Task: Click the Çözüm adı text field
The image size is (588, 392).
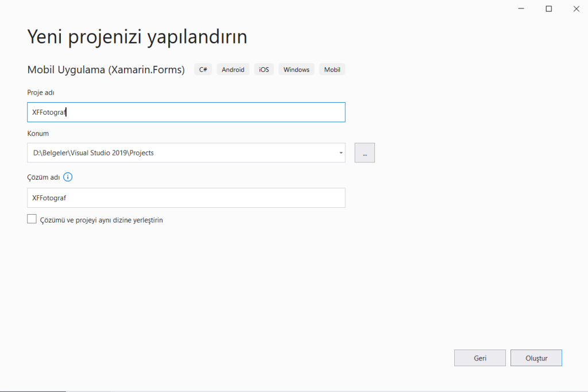Action: 186,198
